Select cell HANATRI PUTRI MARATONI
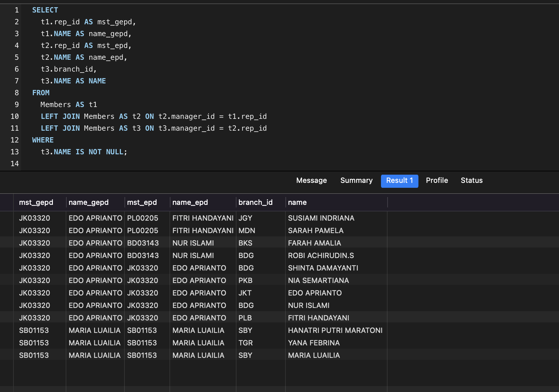This screenshot has width=559, height=392. [x=335, y=331]
